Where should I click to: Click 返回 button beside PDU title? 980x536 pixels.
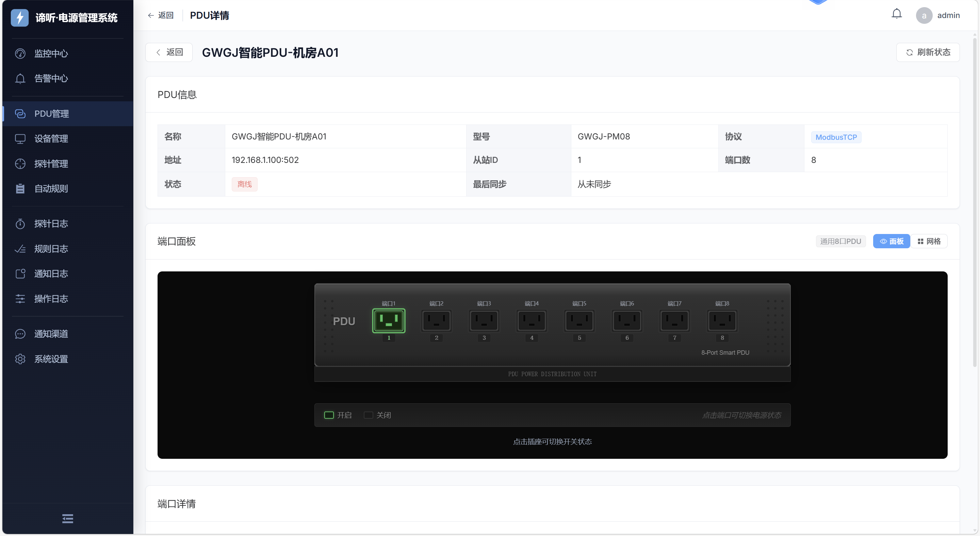pos(169,52)
